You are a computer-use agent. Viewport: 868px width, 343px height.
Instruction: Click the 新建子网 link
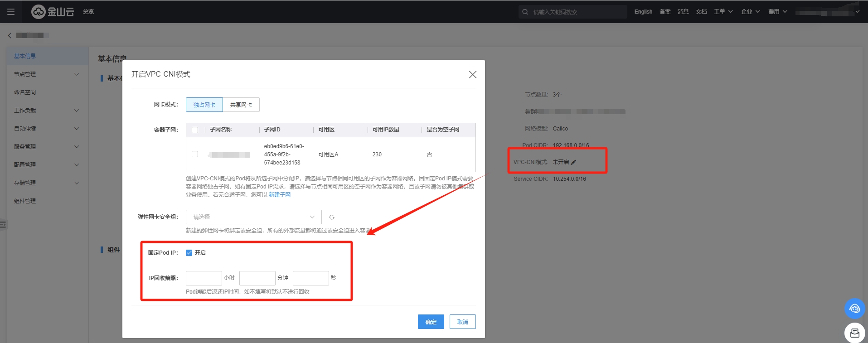click(280, 195)
